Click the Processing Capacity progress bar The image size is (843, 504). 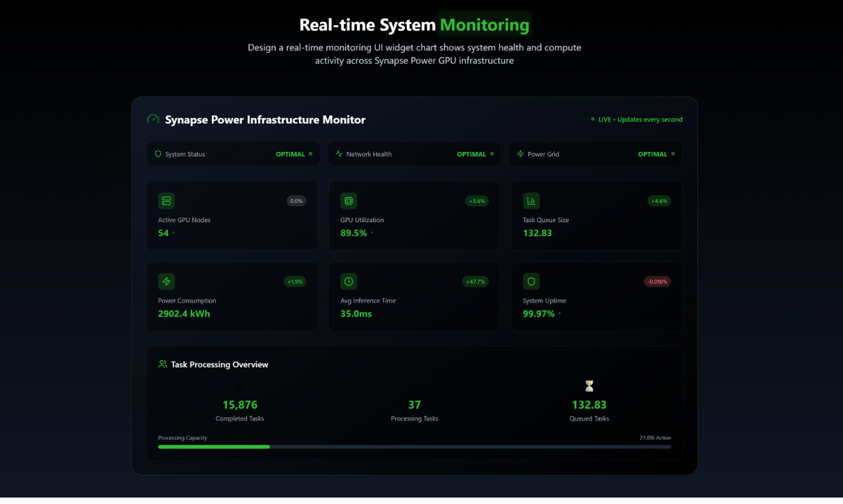414,447
